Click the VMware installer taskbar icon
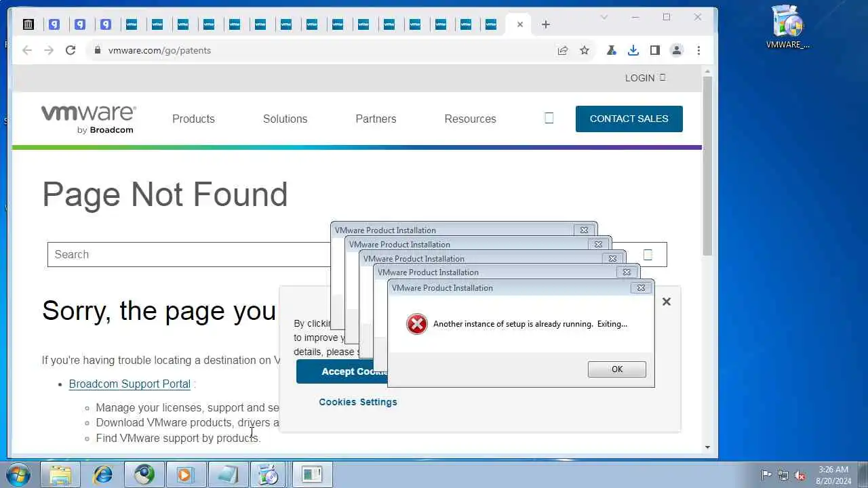Image resolution: width=868 pixels, height=488 pixels. click(x=269, y=474)
